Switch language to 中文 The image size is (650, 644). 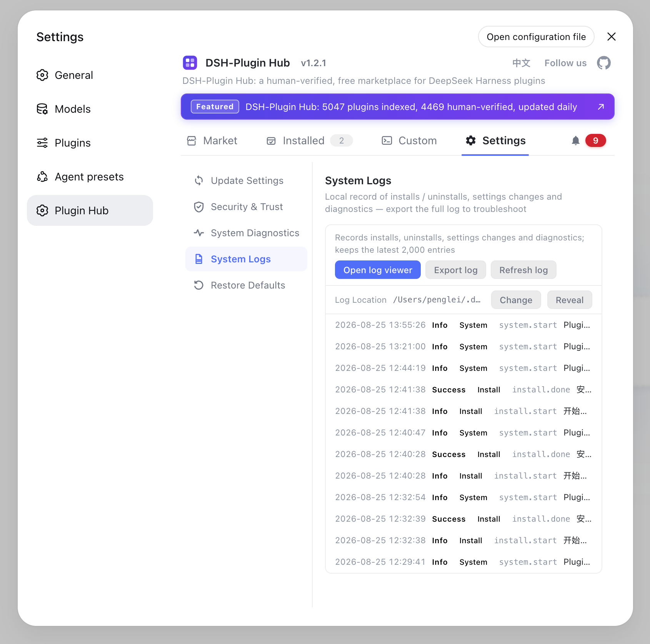[521, 63]
